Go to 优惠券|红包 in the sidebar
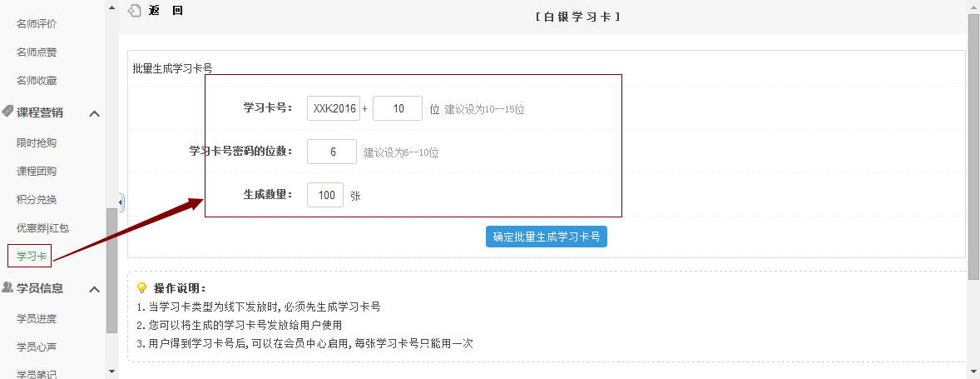 pyautogui.click(x=42, y=227)
